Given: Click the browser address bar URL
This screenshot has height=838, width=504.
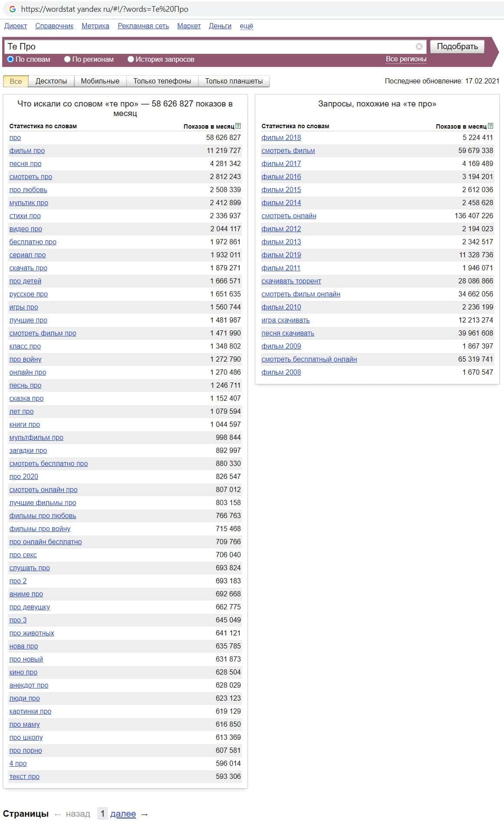Looking at the screenshot, I should pyautogui.click(x=105, y=9).
